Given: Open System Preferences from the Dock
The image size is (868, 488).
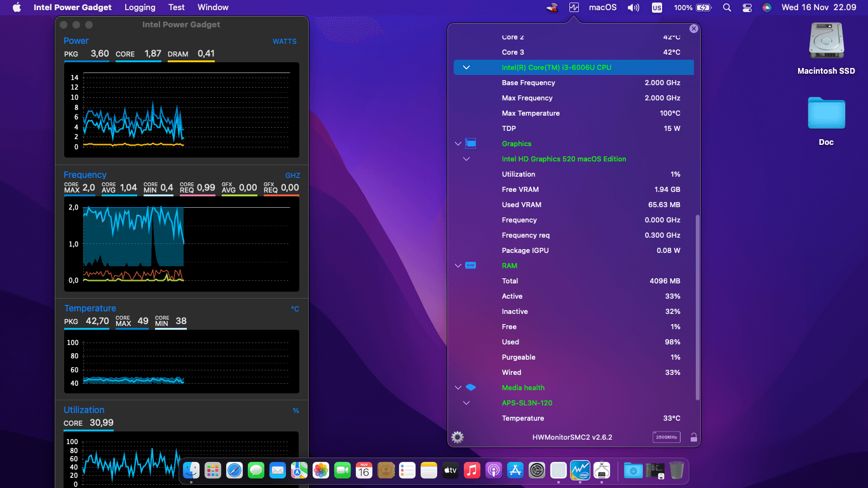Looking at the screenshot, I should tap(537, 470).
